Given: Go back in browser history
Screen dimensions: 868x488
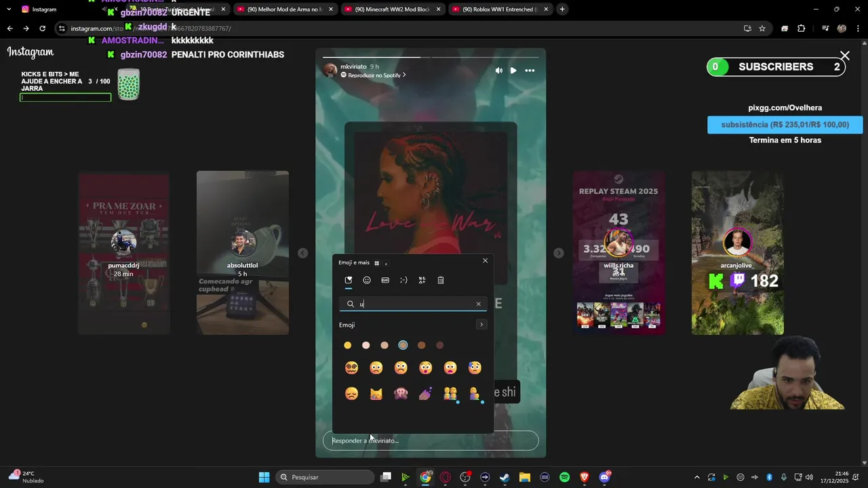Looking at the screenshot, I should tap(9, 28).
